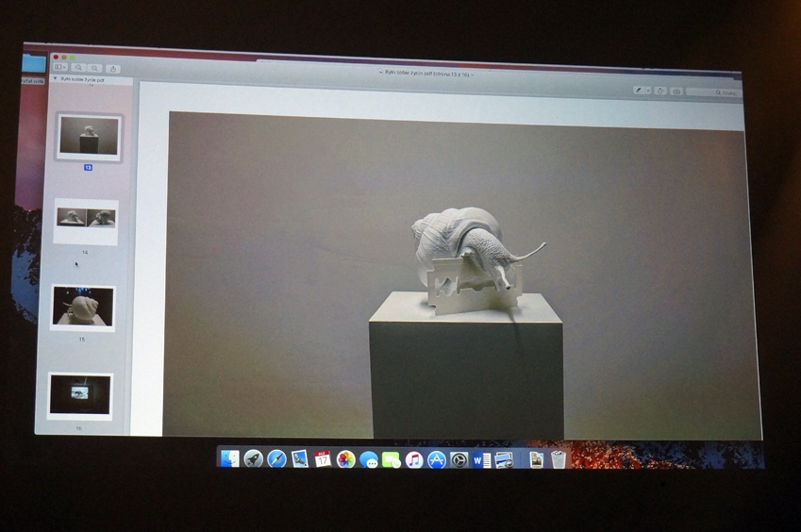Click the zoom out magnifier button
This screenshot has width=801, height=532.
point(78,67)
